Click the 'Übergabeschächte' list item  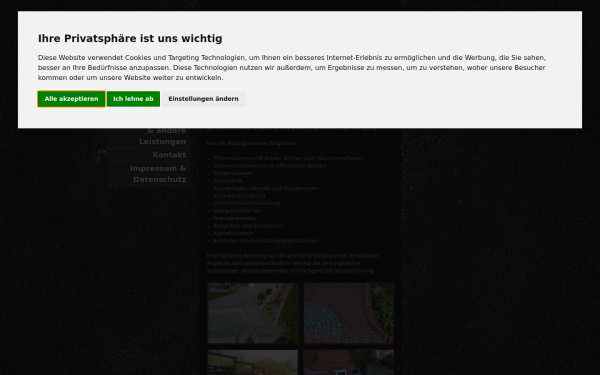(x=236, y=211)
